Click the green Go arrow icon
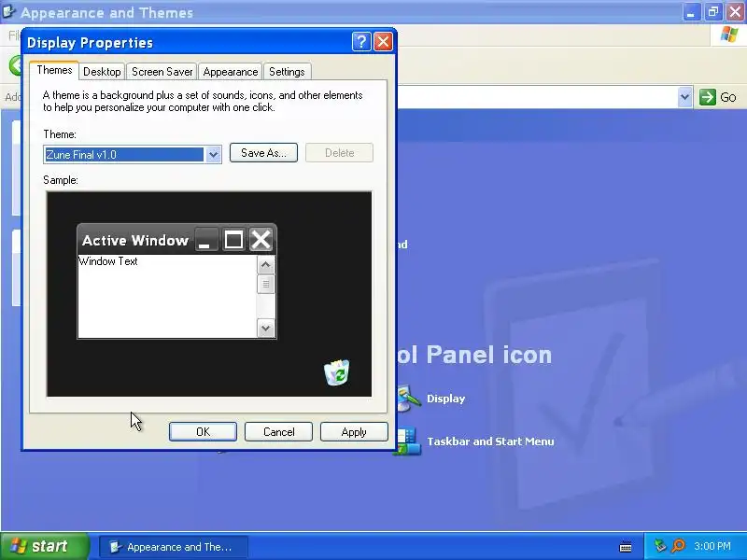This screenshot has width=747, height=560. [x=708, y=97]
